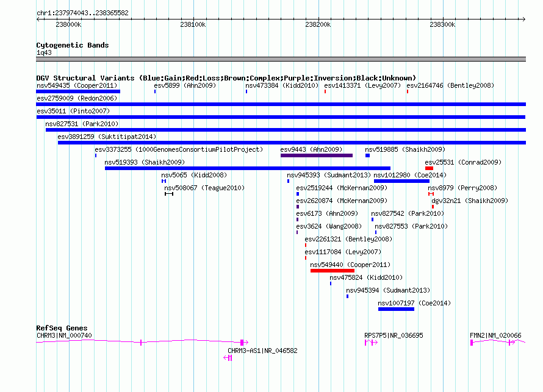The image size is (543, 392).
Task: Click the ruler's left scroll arrow
Action: pos(38,19)
